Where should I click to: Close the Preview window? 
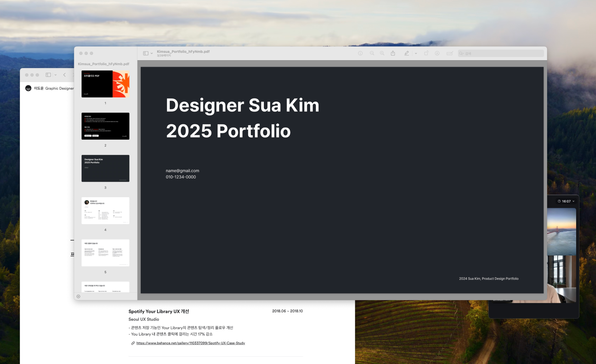coord(81,53)
